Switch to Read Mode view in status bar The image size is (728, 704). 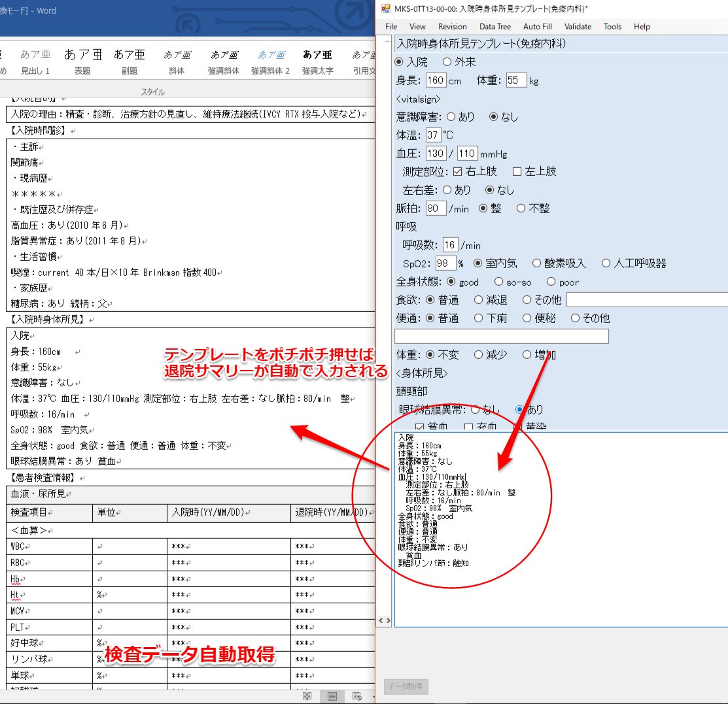[307, 696]
